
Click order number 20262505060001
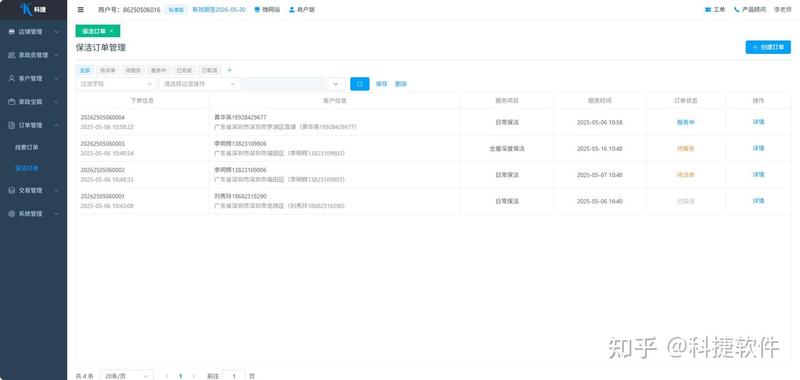click(103, 196)
